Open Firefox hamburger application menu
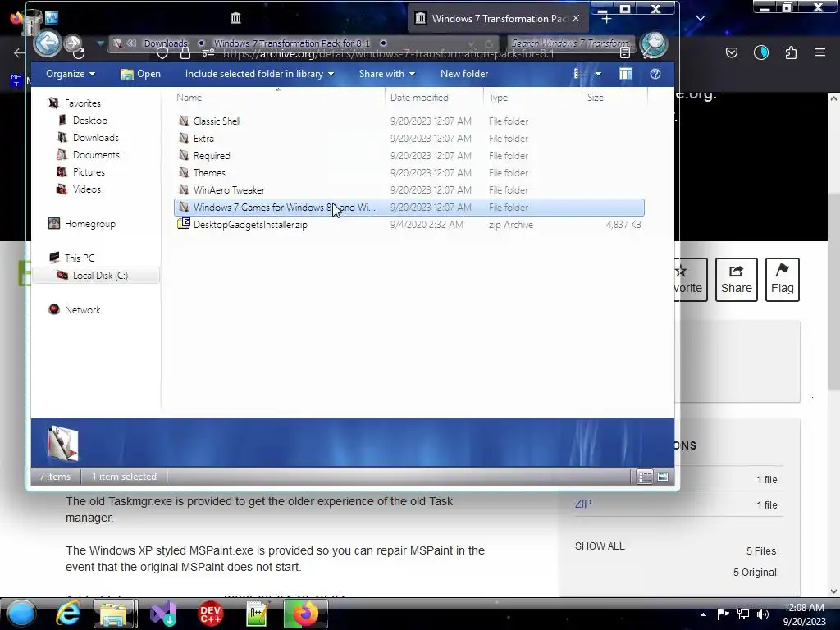 coord(820,52)
